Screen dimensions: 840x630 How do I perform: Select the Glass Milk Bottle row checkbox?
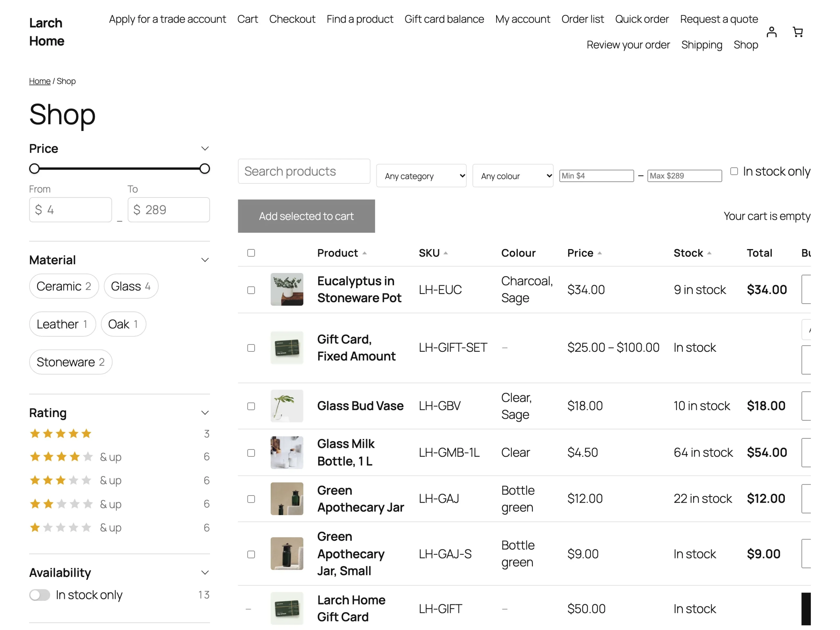pos(251,453)
